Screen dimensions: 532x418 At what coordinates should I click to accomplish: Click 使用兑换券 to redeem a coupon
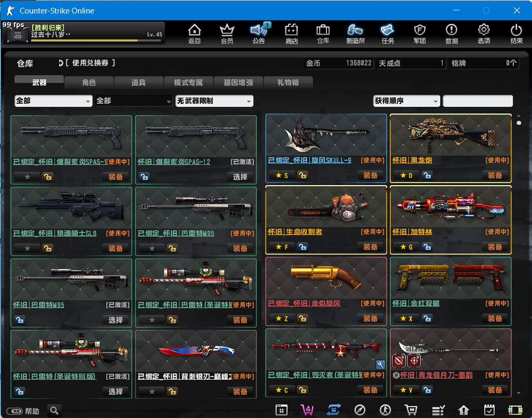tap(90, 63)
